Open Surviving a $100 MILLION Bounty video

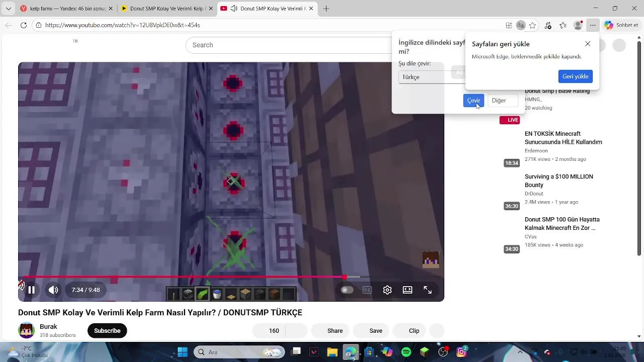pyautogui.click(x=559, y=180)
